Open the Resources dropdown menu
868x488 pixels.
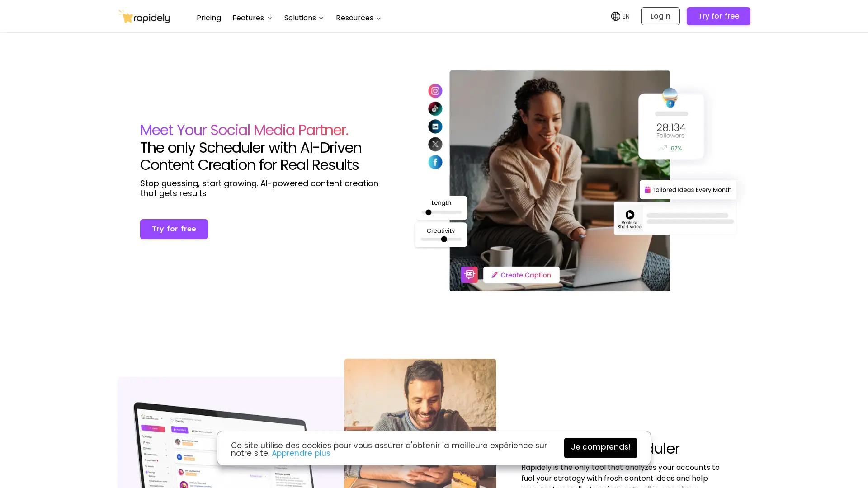click(359, 18)
